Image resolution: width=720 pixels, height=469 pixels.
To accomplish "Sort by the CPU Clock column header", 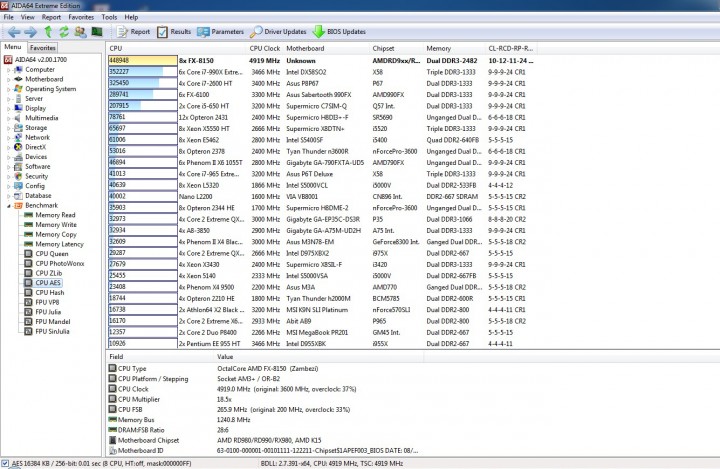I will 264,48.
